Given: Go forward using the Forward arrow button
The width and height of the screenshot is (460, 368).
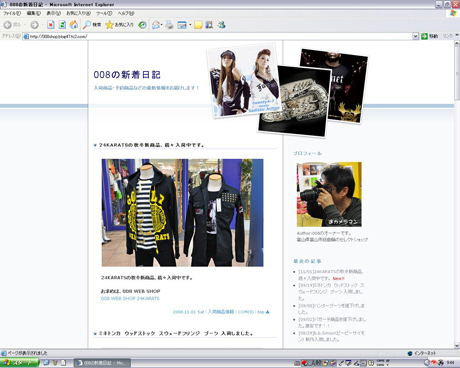Looking at the screenshot, I should [34, 25].
